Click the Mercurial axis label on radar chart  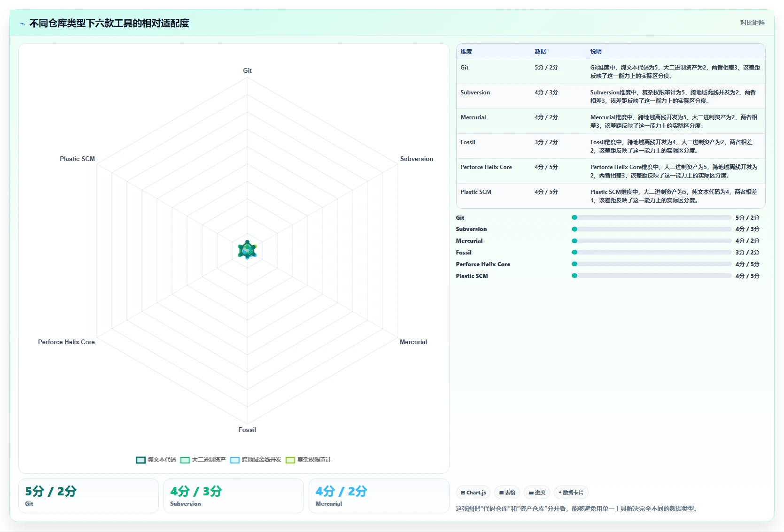tap(413, 342)
